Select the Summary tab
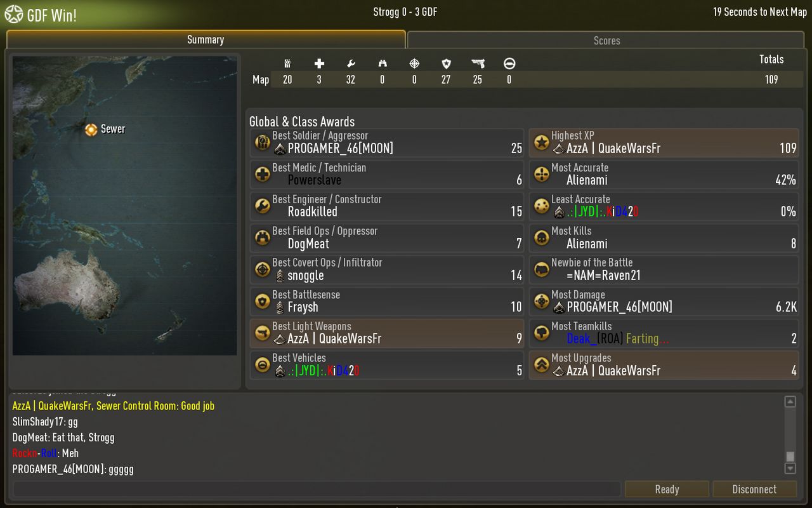This screenshot has width=812, height=508. tap(206, 39)
